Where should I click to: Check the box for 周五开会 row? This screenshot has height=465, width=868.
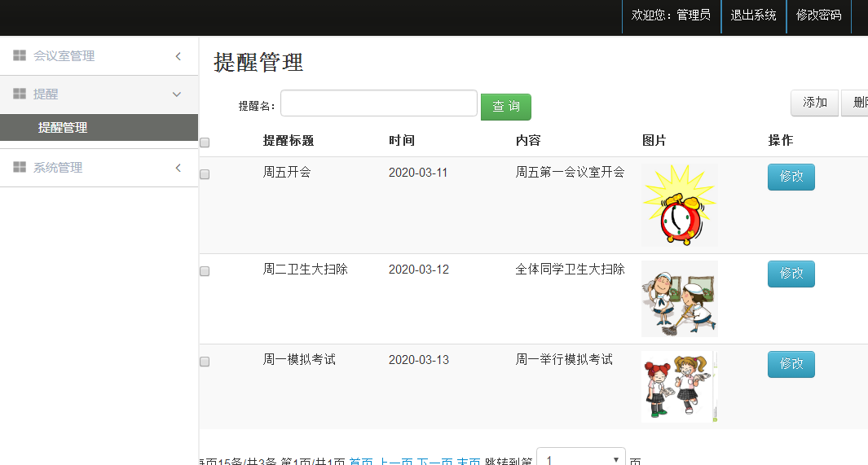[x=205, y=174]
